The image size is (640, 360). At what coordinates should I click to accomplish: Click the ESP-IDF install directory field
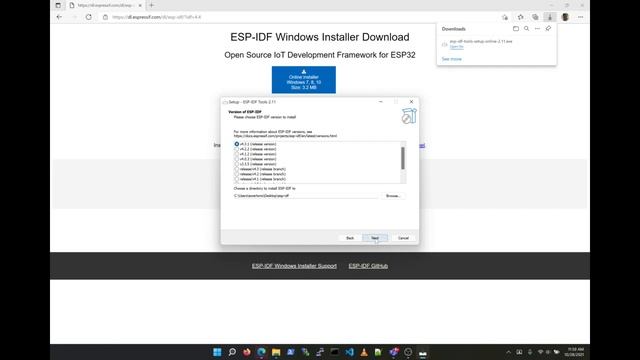(306, 196)
